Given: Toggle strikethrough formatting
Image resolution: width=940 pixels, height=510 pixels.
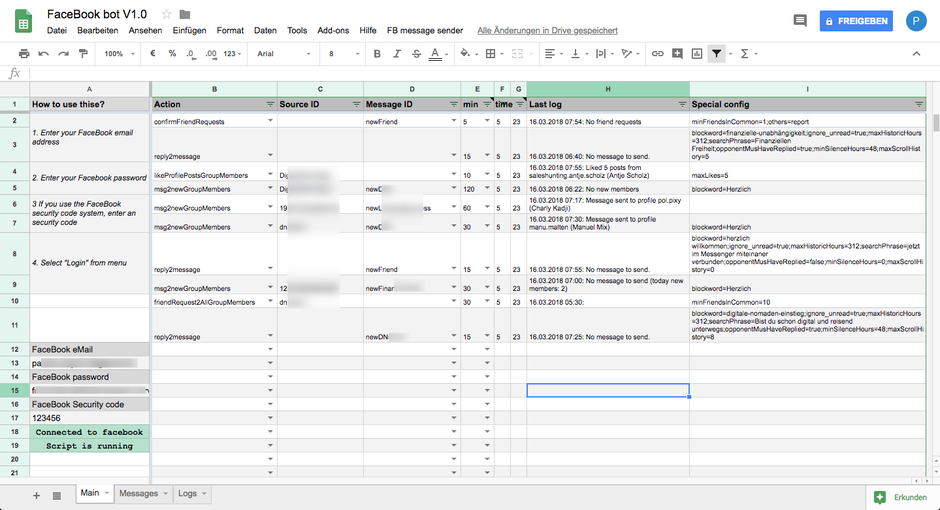Looking at the screenshot, I should pos(414,53).
